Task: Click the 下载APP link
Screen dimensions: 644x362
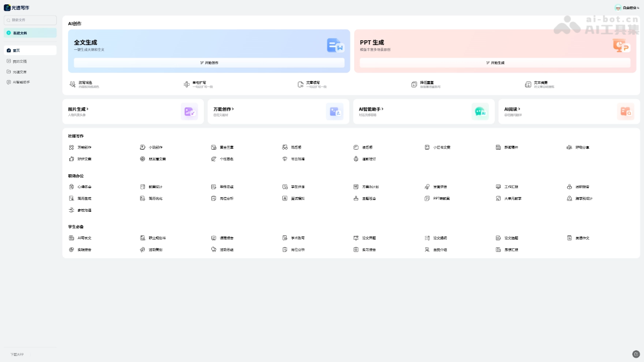Action: [17, 354]
